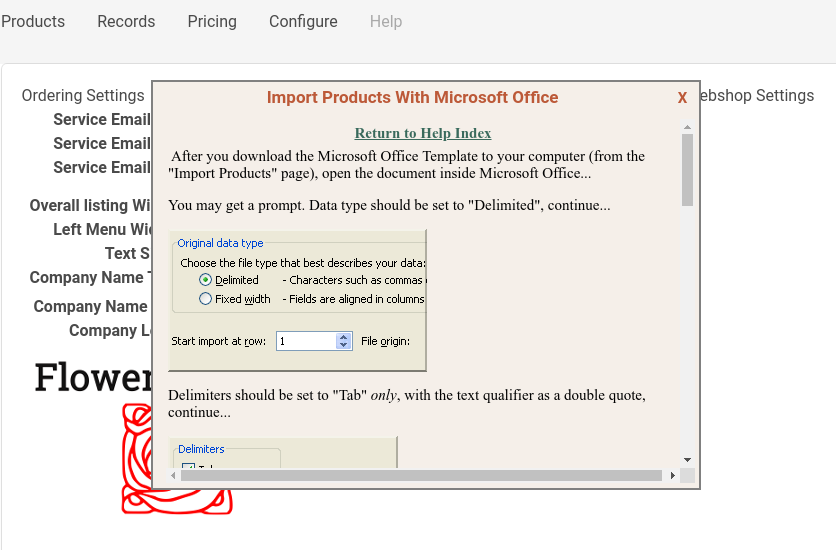Click the Start import at row field
Viewport: 836px width, 550px height.
pyautogui.click(x=306, y=341)
